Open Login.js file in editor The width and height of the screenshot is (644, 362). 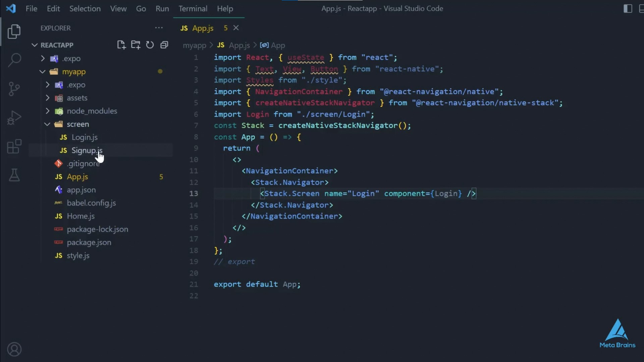point(85,137)
